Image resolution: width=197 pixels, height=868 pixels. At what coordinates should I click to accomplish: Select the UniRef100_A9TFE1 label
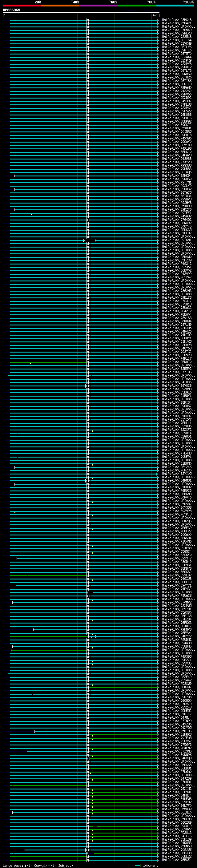177,213
